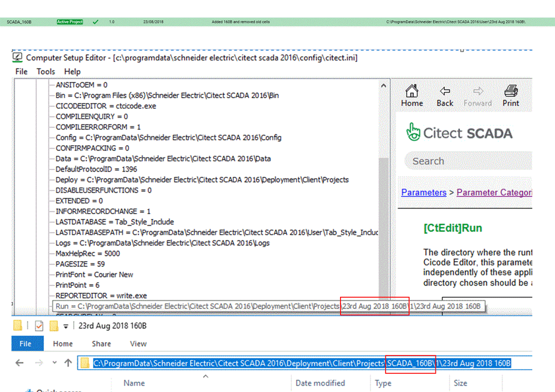Select the CICODEEDITOR = ctcicode.exe entry
Screen dimensions: 555x392
[106, 106]
